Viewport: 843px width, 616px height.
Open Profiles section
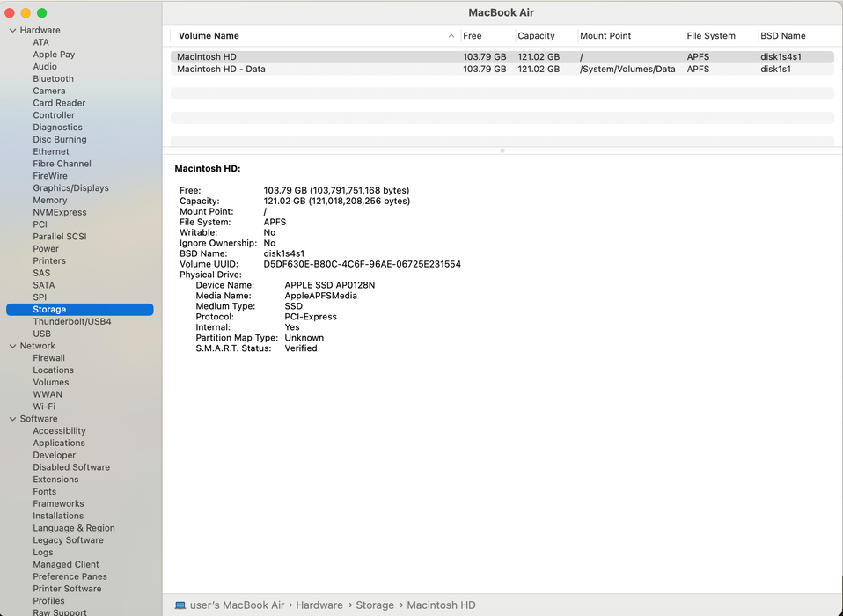coord(49,601)
